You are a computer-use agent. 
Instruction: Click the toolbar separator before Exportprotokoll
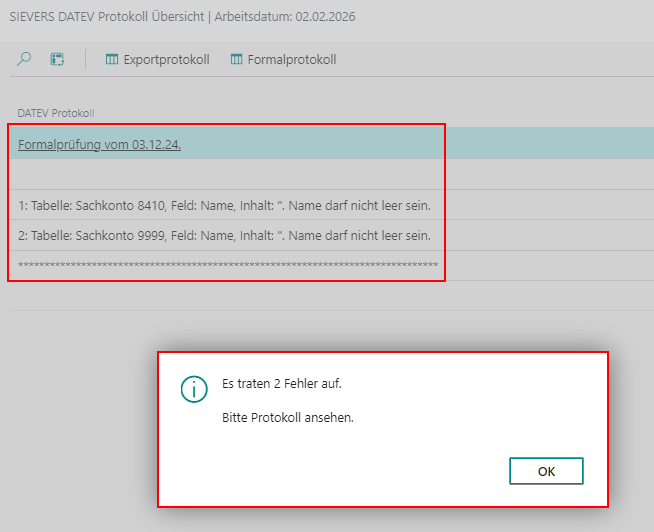click(x=86, y=59)
